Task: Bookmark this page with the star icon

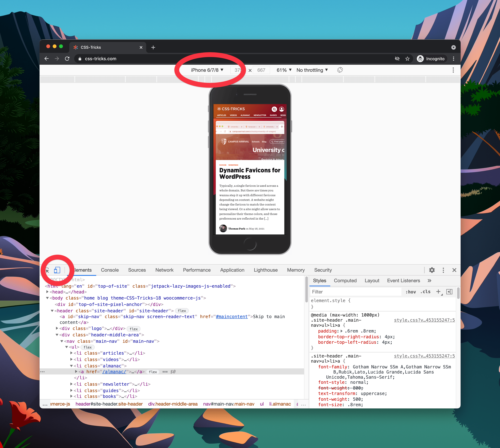Action: (x=407, y=59)
